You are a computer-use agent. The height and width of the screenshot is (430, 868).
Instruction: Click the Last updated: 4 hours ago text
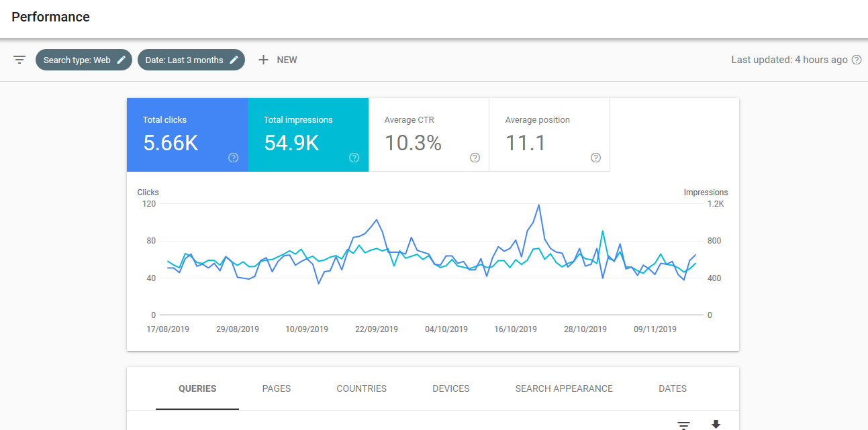pos(789,60)
